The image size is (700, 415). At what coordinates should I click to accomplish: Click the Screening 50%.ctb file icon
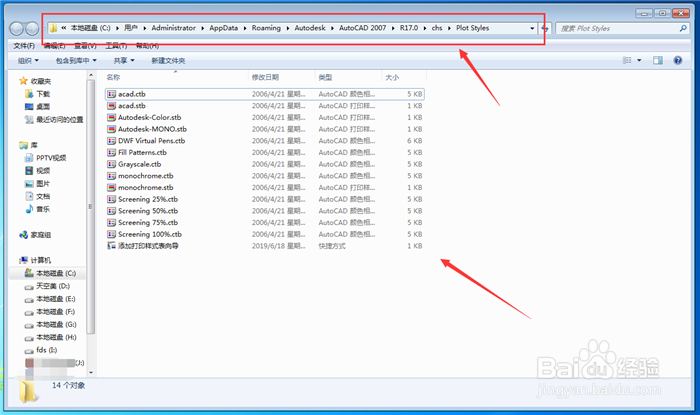(x=112, y=211)
